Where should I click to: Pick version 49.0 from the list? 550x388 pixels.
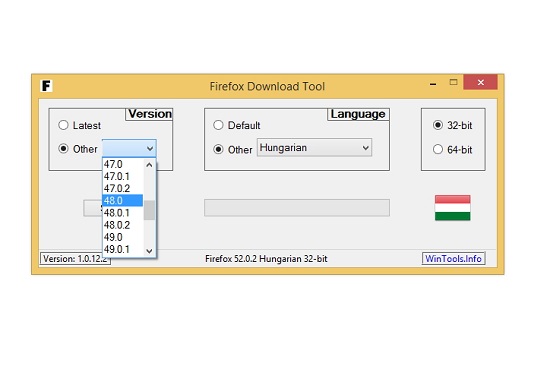123,237
